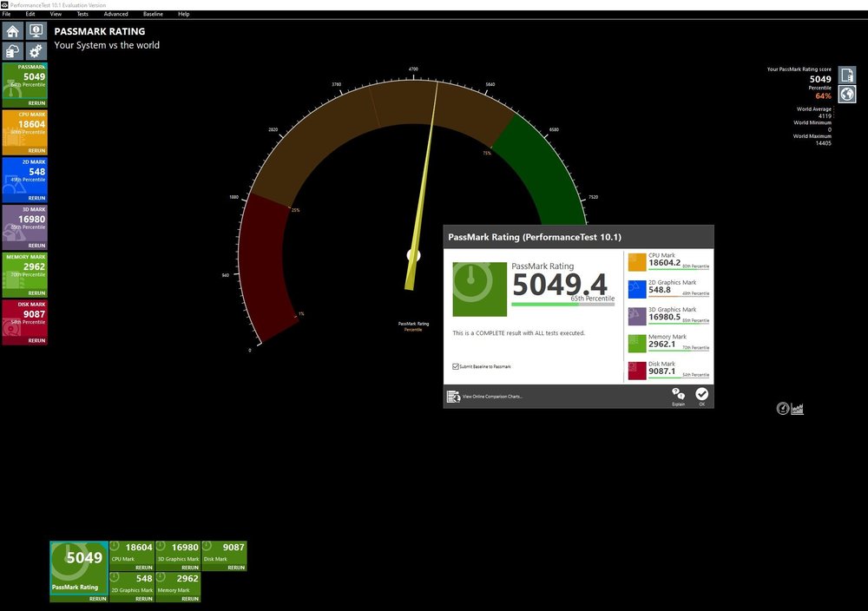Click the world globe icon at top right
The width and height of the screenshot is (868, 611).
[x=847, y=94]
